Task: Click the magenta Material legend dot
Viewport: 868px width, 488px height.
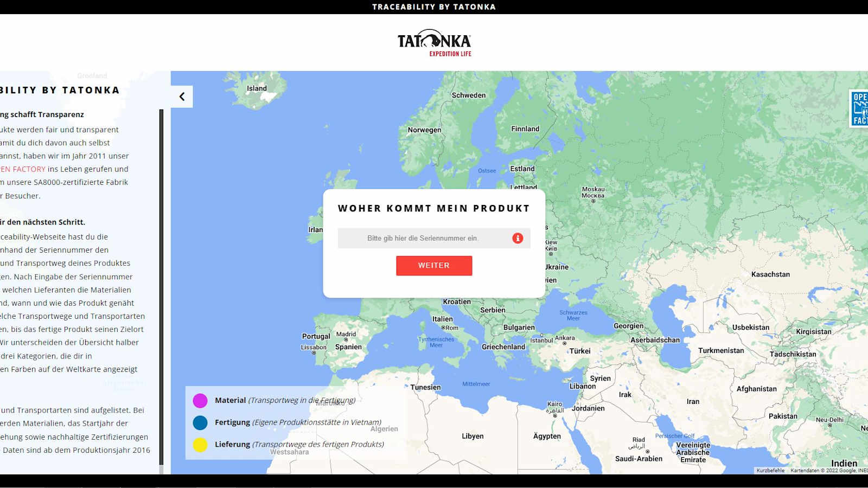Action: pos(200,401)
